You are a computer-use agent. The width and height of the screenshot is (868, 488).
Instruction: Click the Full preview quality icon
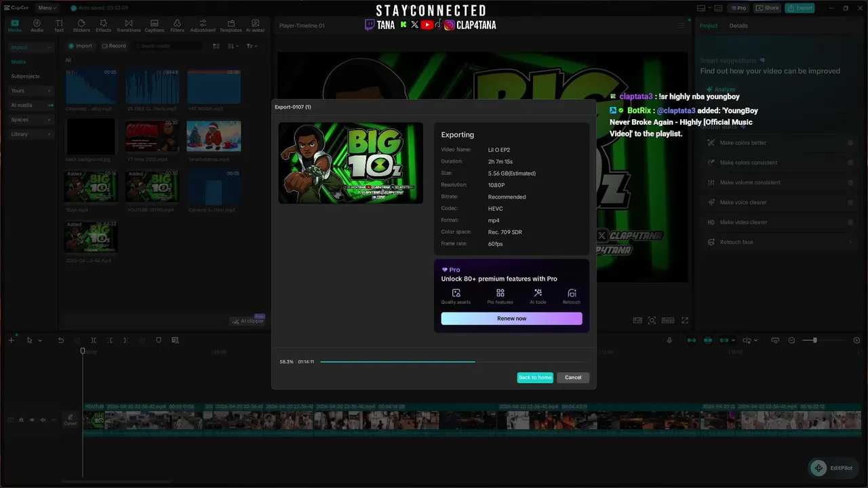(x=637, y=320)
